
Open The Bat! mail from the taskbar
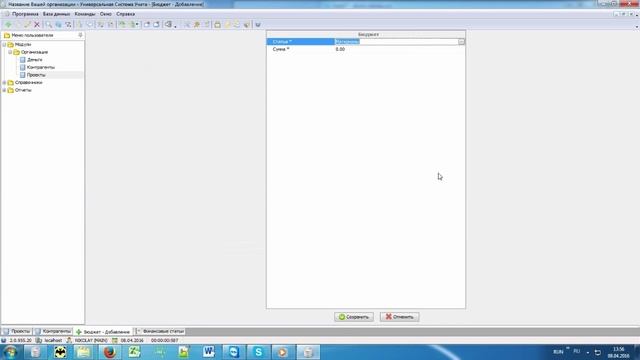tap(60, 352)
